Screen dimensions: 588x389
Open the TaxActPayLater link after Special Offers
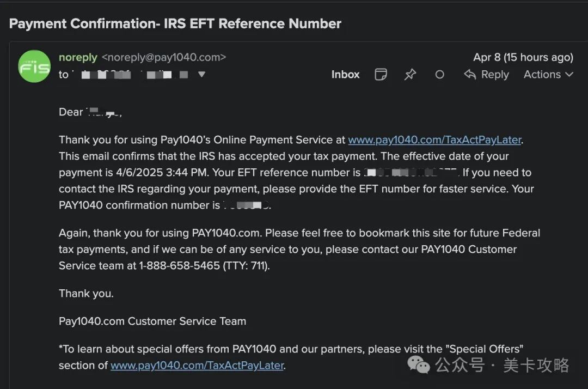click(197, 366)
